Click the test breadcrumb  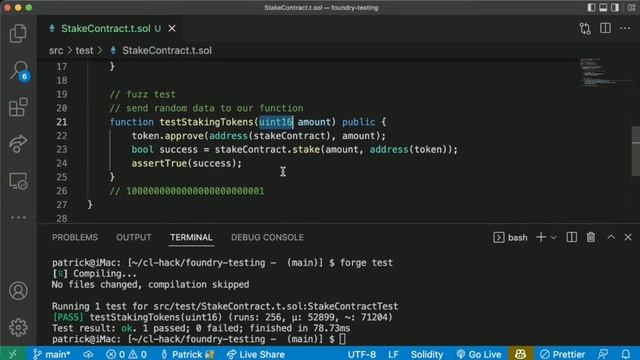[84, 51]
